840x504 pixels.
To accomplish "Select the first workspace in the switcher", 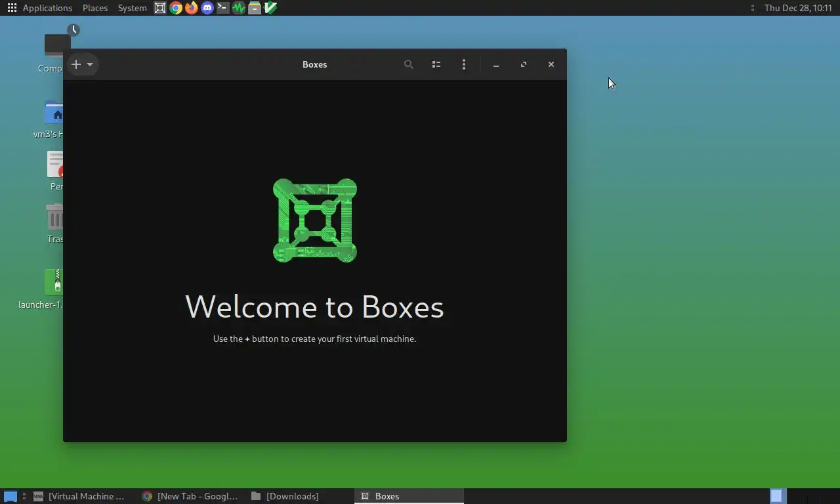I will point(777,496).
